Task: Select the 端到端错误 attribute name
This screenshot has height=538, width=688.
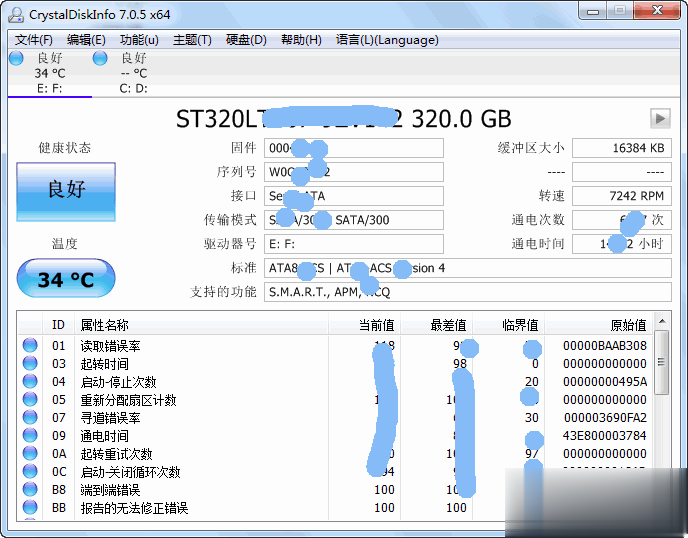Action: click(x=110, y=490)
